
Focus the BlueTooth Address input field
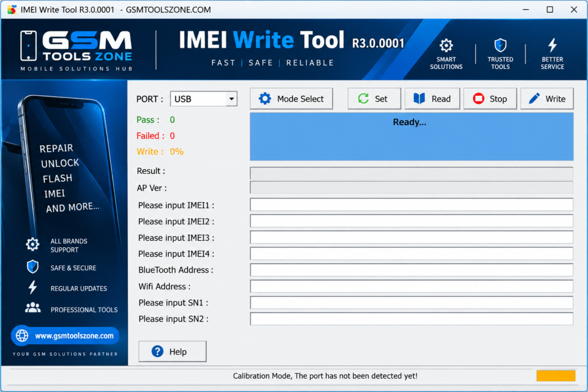pos(411,270)
